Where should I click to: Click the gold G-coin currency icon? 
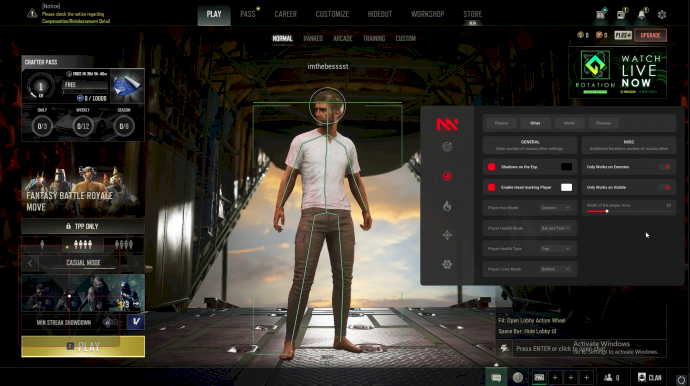[x=580, y=35]
